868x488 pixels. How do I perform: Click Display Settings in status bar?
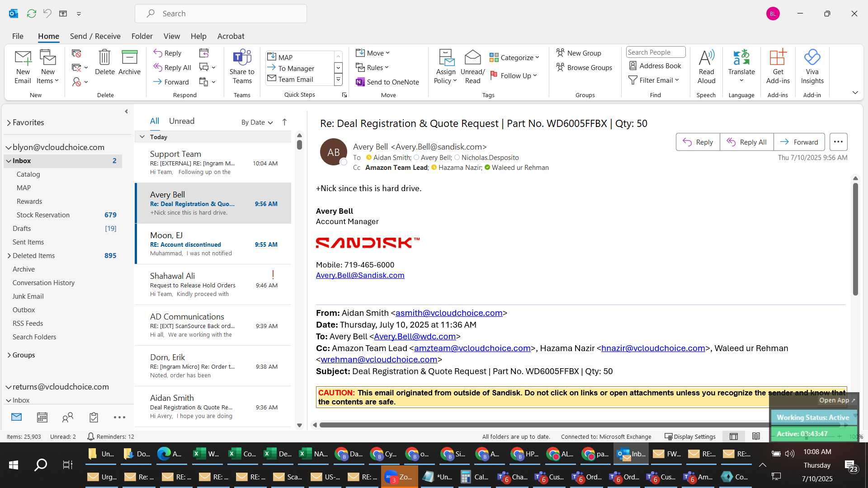(x=690, y=436)
